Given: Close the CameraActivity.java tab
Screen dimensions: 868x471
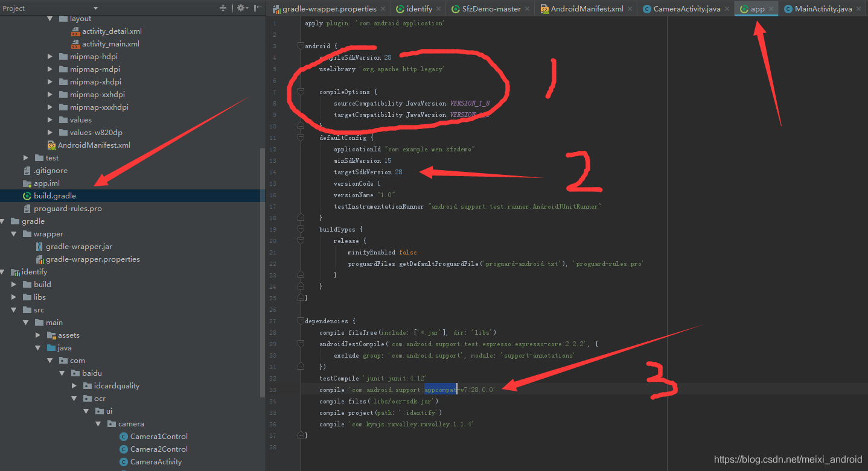Looking at the screenshot, I should coord(727,9).
